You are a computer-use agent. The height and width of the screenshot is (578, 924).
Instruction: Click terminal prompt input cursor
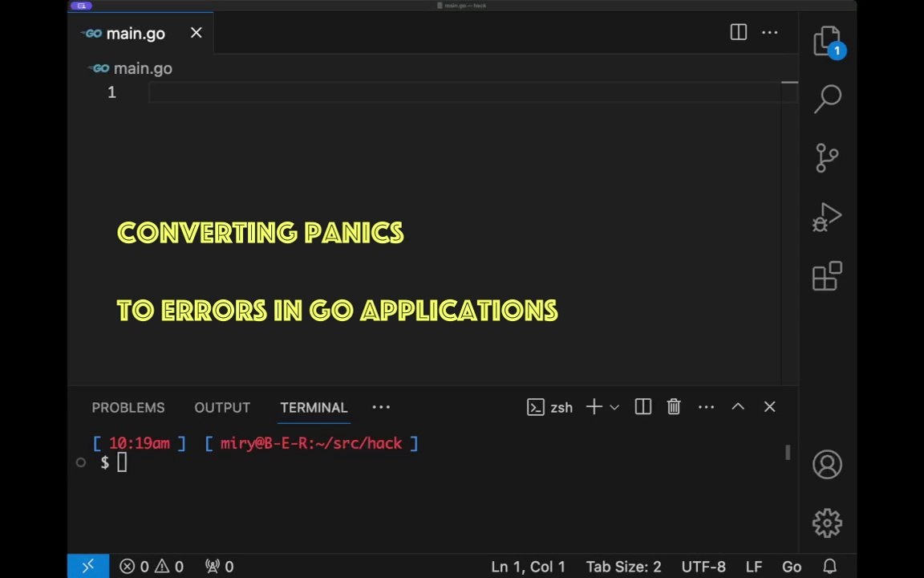122,462
